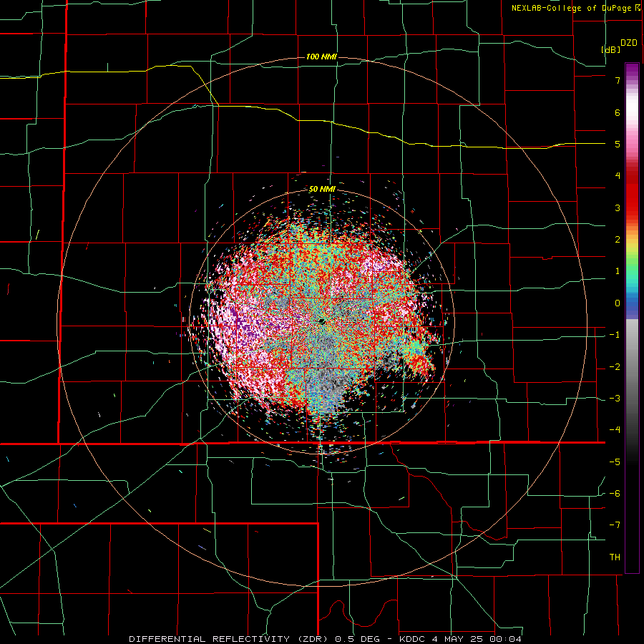Click the legend value 5

point(618,144)
